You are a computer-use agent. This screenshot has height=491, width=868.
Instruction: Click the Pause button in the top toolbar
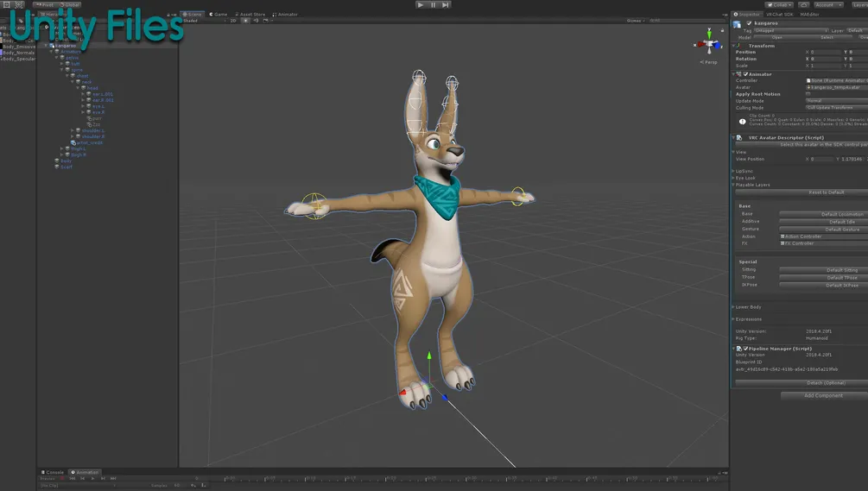pos(433,4)
